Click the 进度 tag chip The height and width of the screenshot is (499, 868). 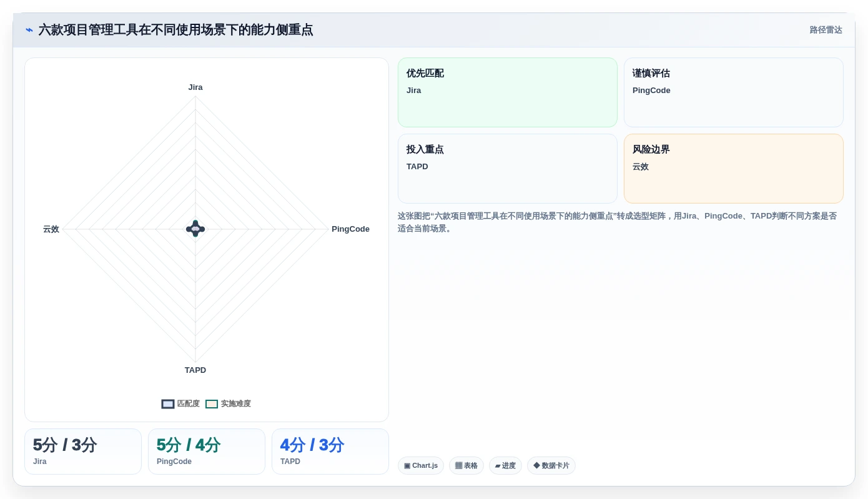point(505,466)
